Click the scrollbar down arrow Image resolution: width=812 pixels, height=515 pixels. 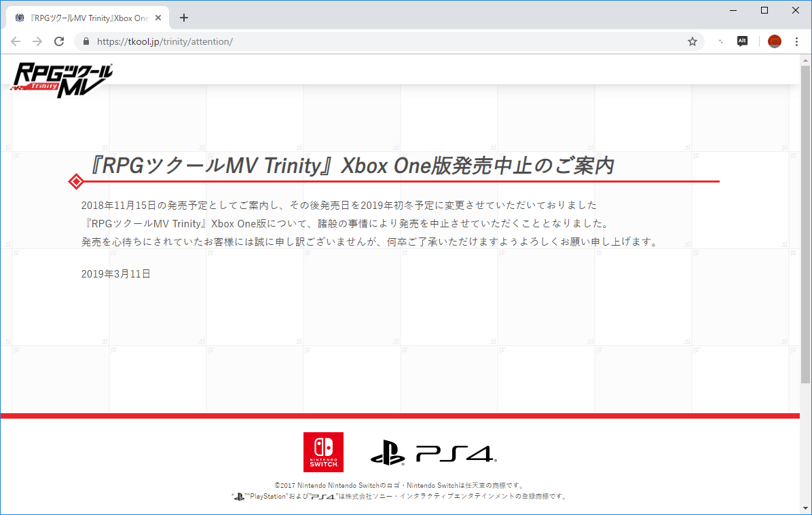(805, 508)
